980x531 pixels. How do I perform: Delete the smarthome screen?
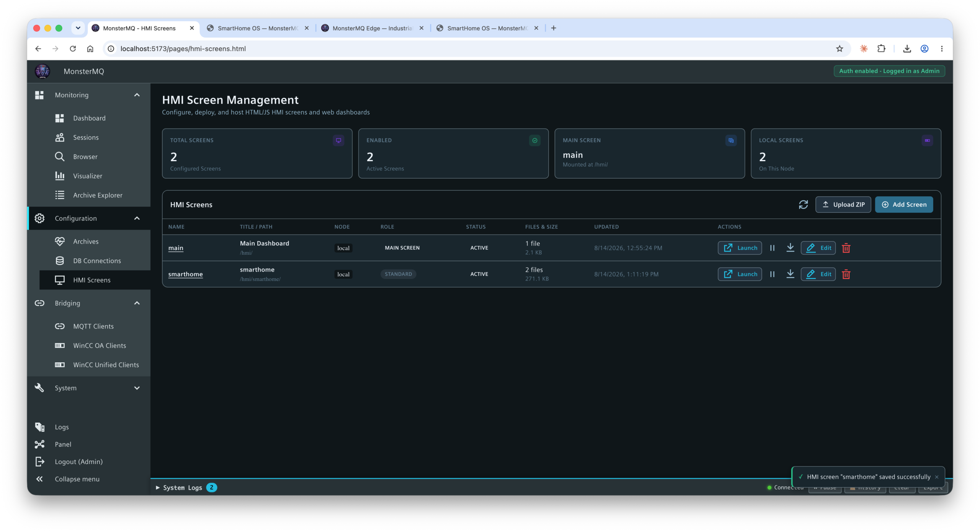(x=846, y=274)
